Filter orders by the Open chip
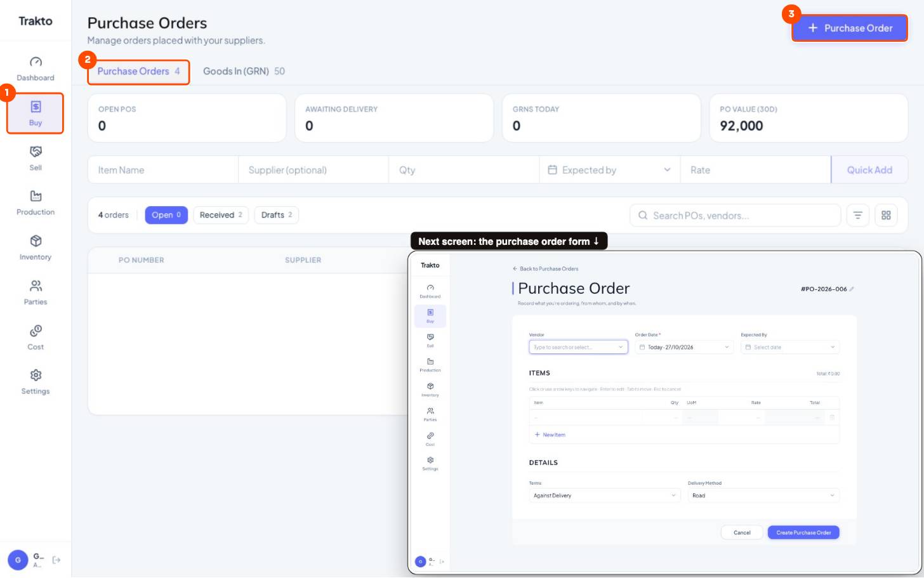Screen dimensions: 924x578 pos(166,215)
